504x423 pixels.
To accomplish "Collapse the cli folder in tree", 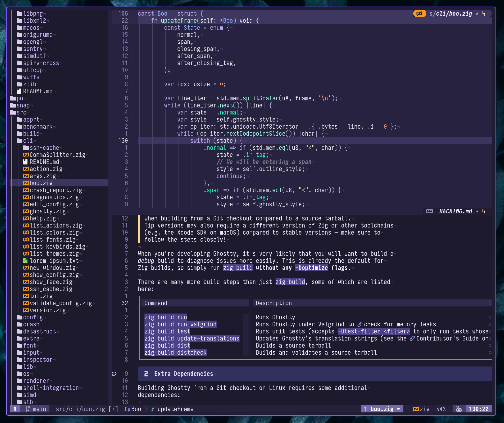I will tap(28, 141).
